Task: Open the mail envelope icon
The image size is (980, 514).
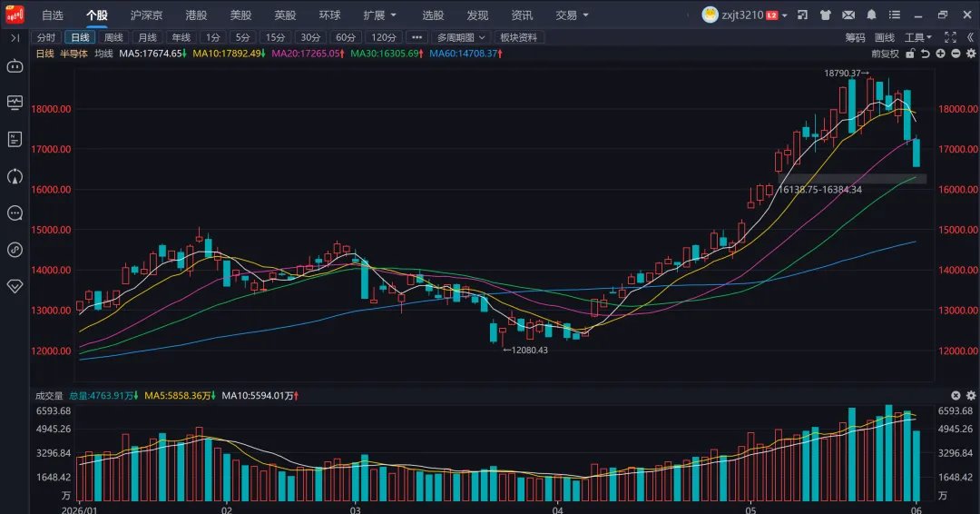Action: [x=848, y=15]
